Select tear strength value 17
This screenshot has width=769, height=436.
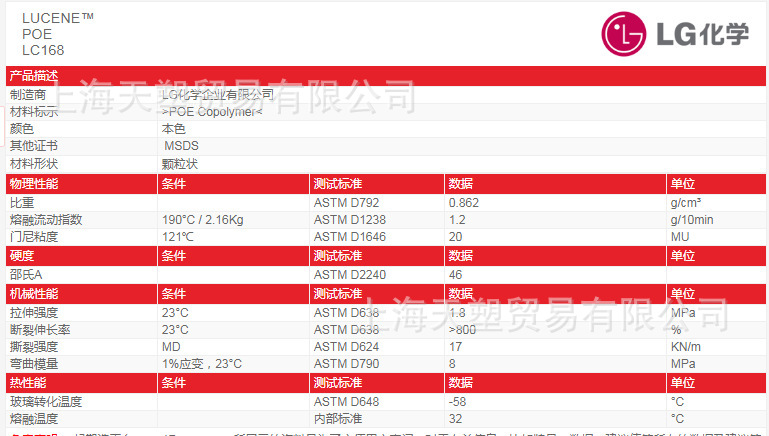click(456, 347)
